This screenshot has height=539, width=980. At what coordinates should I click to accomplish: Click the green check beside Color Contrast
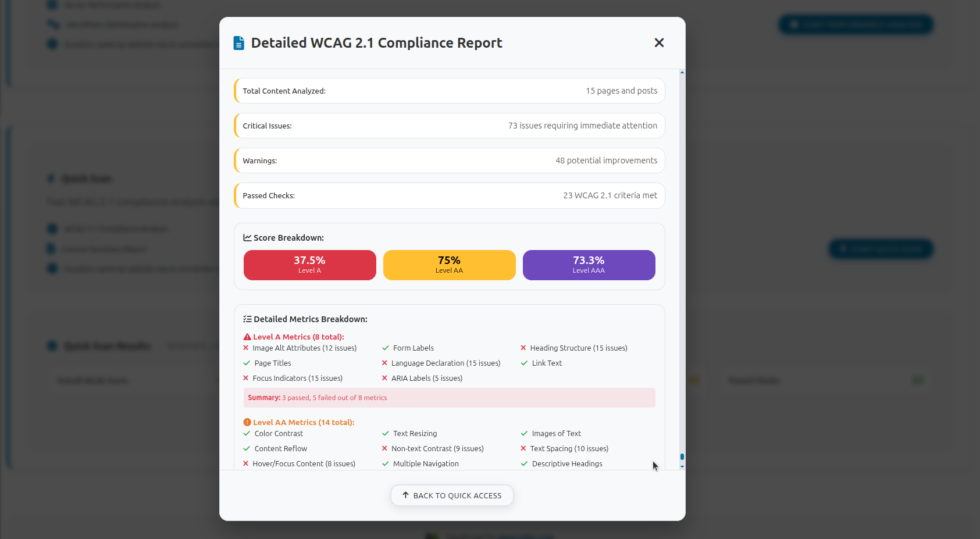(247, 434)
